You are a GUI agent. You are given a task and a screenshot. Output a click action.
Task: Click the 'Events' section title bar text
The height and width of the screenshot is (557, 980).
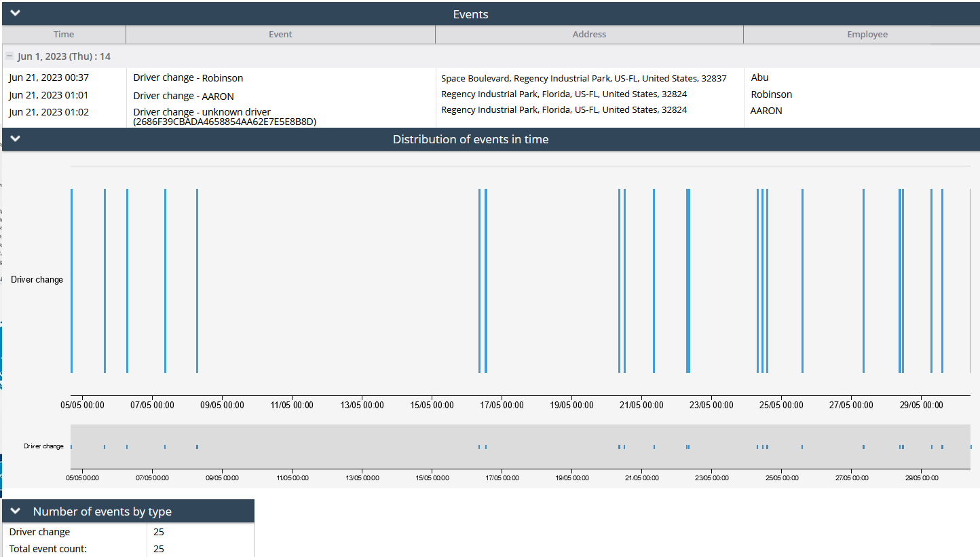tap(470, 14)
